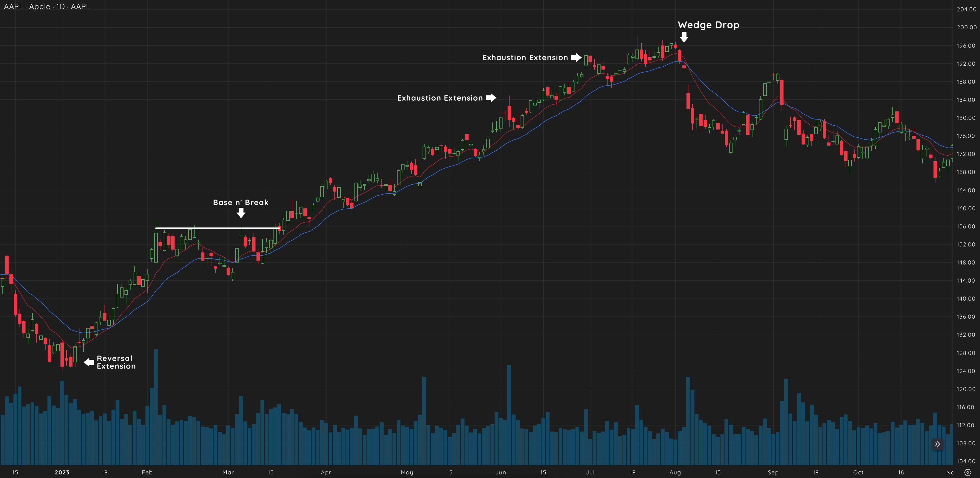Image resolution: width=980 pixels, height=478 pixels.
Task: Click the Oct label on the time axis
Action: pyautogui.click(x=858, y=472)
